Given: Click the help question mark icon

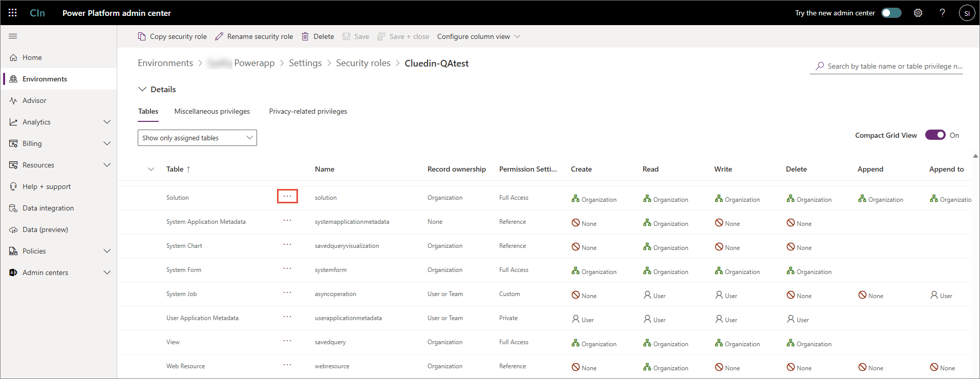Looking at the screenshot, I should tap(942, 13).
